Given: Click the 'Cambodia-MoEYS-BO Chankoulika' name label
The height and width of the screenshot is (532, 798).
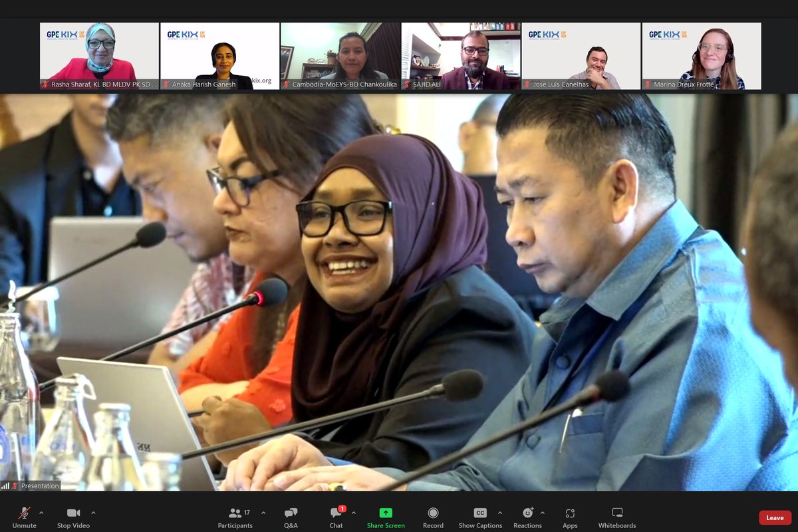Looking at the screenshot, I should tap(344, 84).
